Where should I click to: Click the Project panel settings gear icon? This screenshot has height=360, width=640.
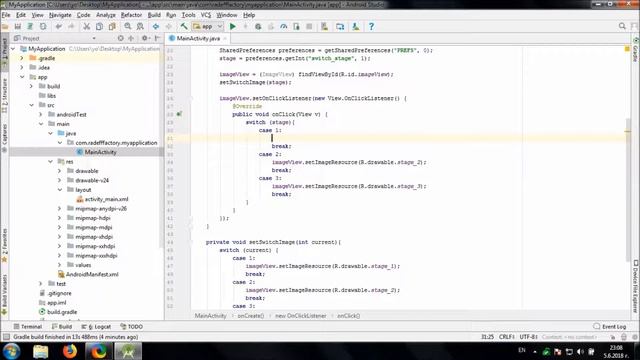(x=144, y=38)
